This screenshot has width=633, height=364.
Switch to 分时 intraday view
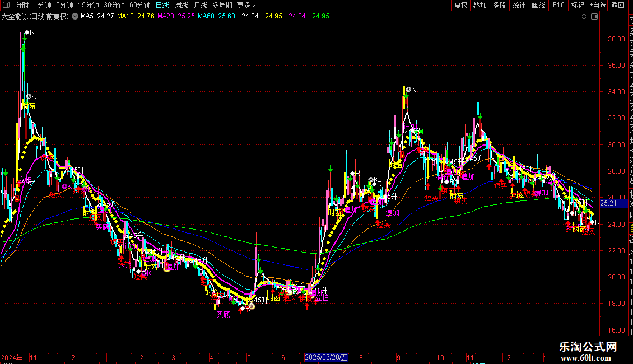(22, 6)
